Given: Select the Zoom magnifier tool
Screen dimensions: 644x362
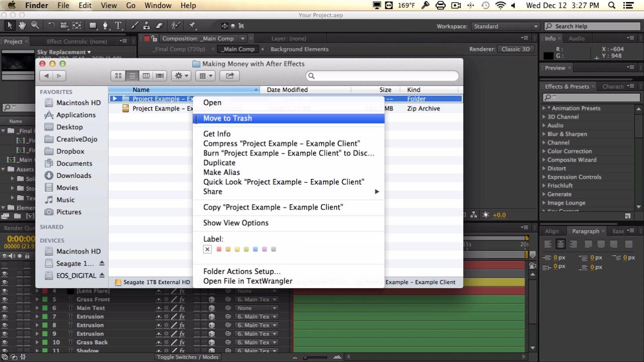Looking at the screenshot, I should 35,26.
